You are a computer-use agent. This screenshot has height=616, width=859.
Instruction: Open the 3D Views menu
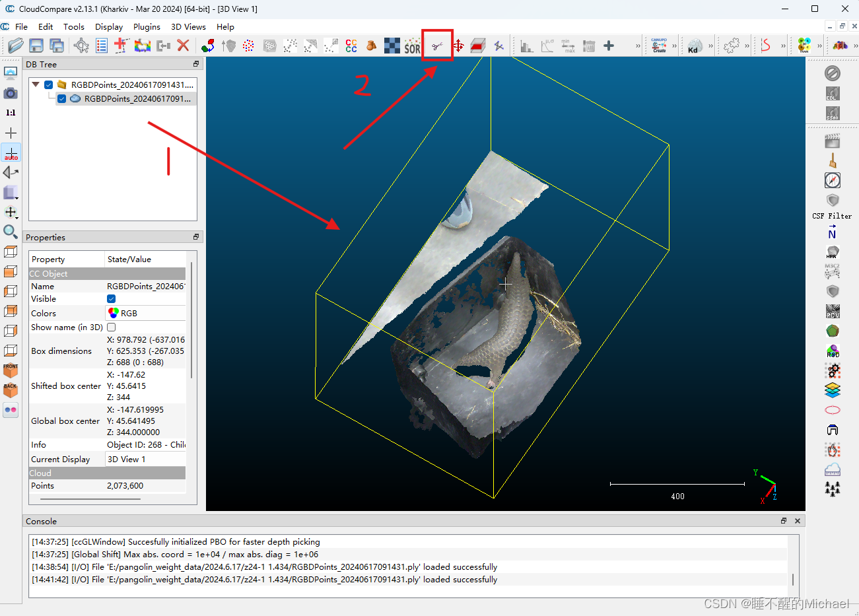[188, 26]
